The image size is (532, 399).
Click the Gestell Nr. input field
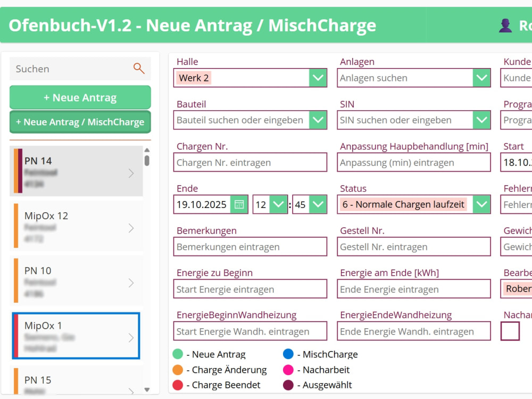[x=413, y=247]
